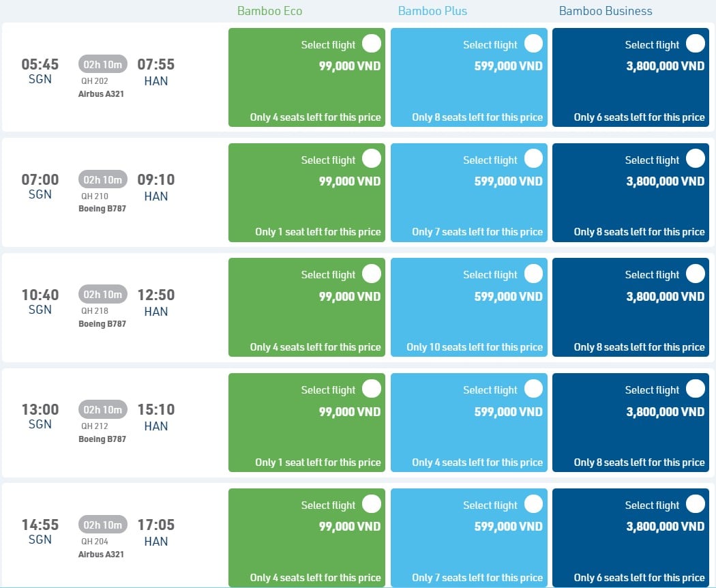Click the 02h 10m duration badge for QH 212
This screenshot has height=588, width=716.
pos(102,410)
